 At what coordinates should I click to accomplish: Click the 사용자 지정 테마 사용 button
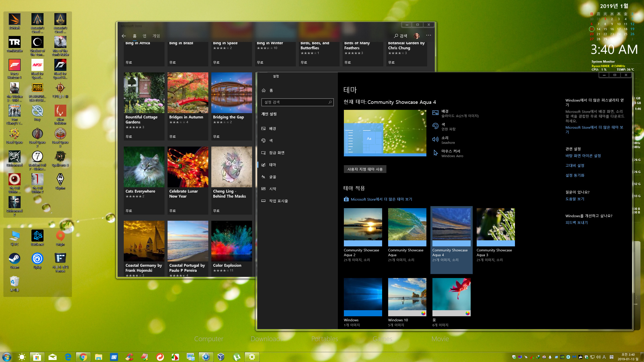point(365,169)
